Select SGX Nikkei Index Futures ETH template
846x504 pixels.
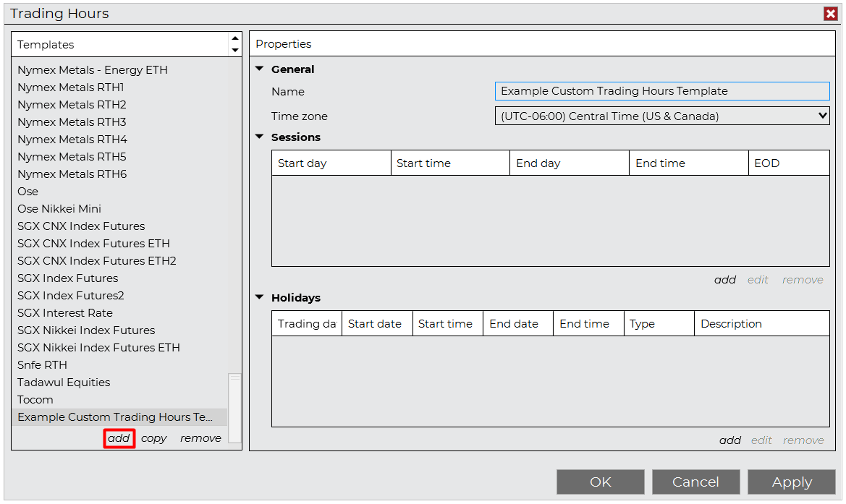click(x=98, y=348)
